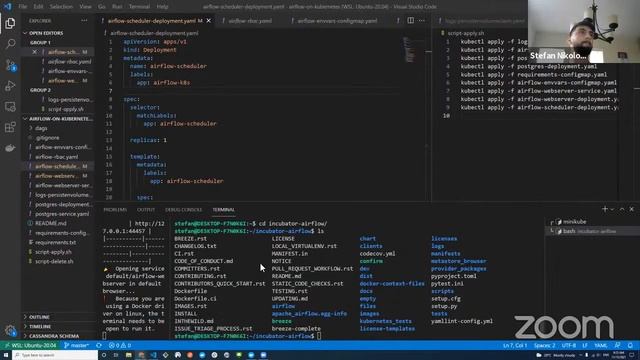The height and width of the screenshot is (360, 640).
Task: Click the Ln 7, Col 1 position indicator
Action: tap(515, 345)
